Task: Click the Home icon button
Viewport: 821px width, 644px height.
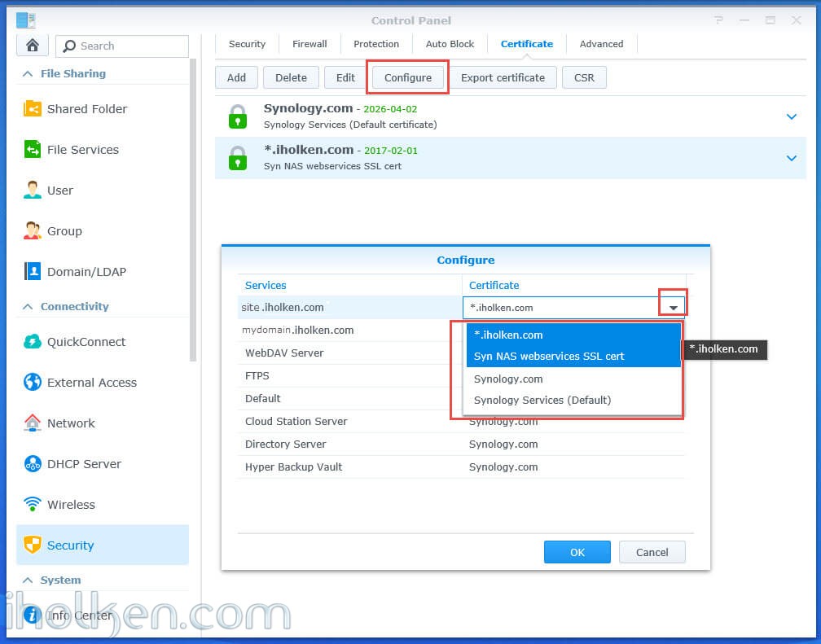Action: [x=33, y=46]
